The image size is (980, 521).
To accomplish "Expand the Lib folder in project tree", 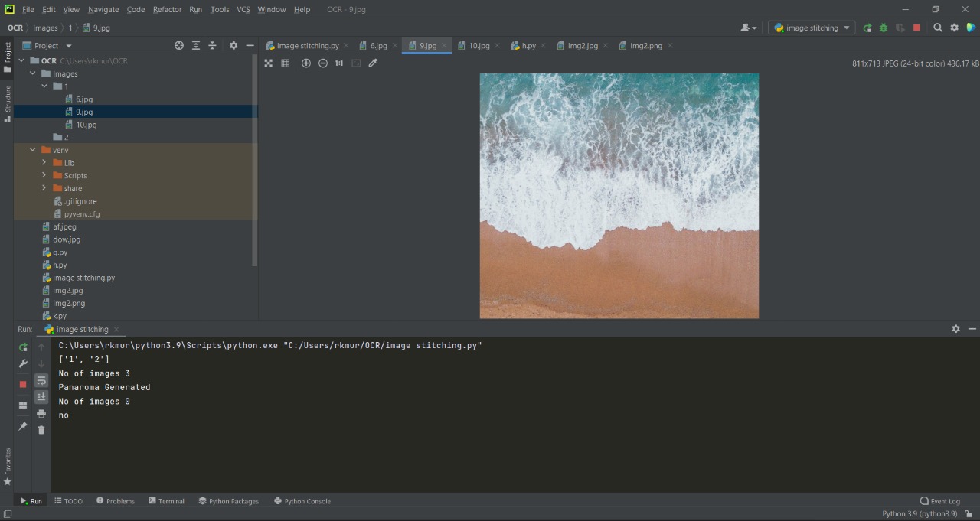I will click(44, 163).
